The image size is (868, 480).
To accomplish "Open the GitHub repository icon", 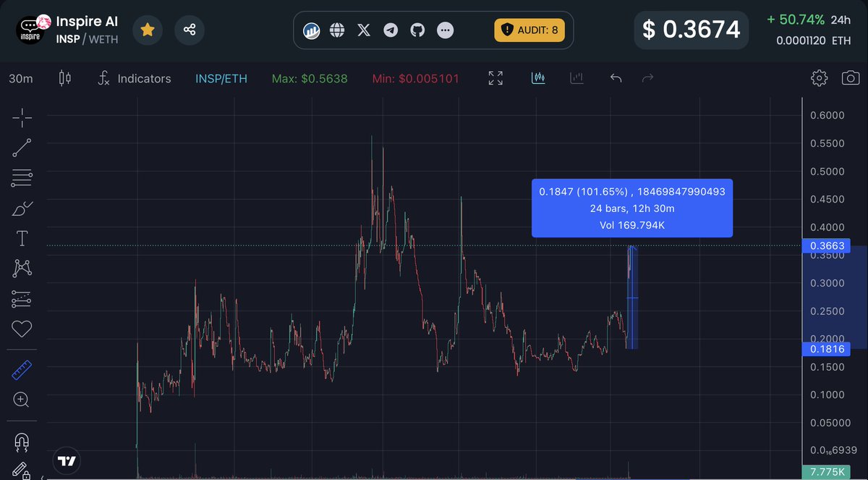I will click(x=417, y=30).
